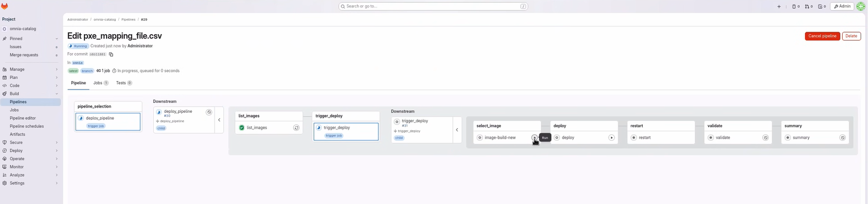Cancel downstream deploy_pipeline #30

coord(209,112)
